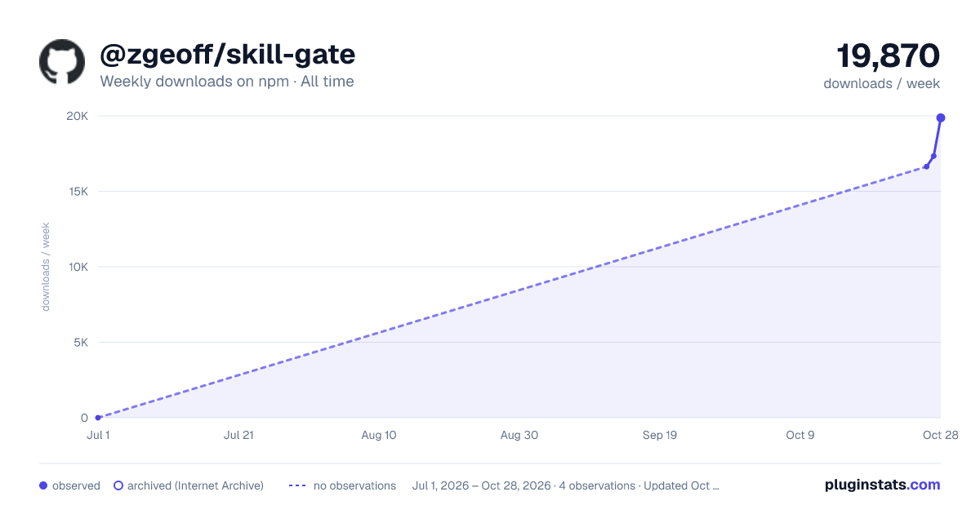
Task: Select the observed point where dashed line ends
Action: click(926, 166)
